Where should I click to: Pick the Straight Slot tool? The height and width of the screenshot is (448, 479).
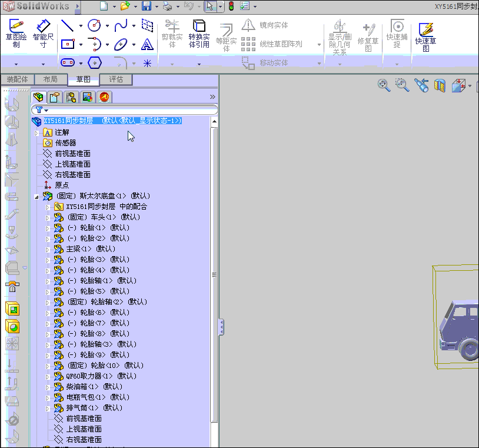click(x=68, y=62)
